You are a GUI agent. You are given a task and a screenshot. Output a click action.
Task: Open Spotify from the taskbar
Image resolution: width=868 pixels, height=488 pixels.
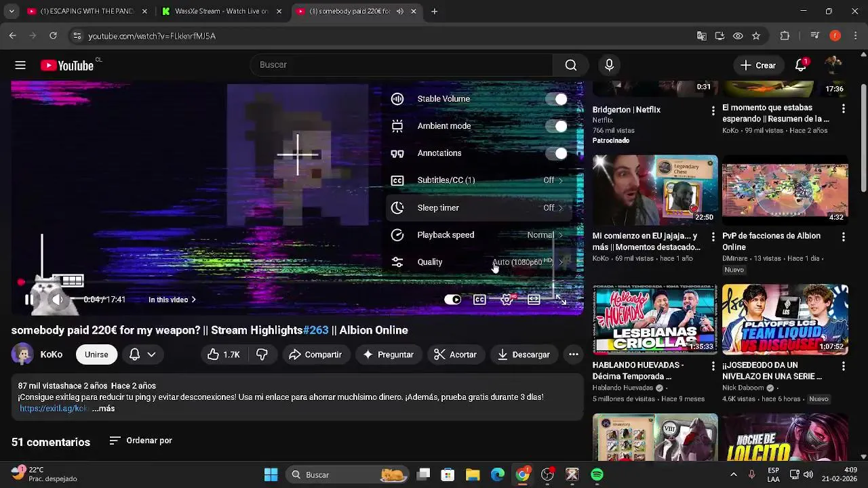(597, 474)
